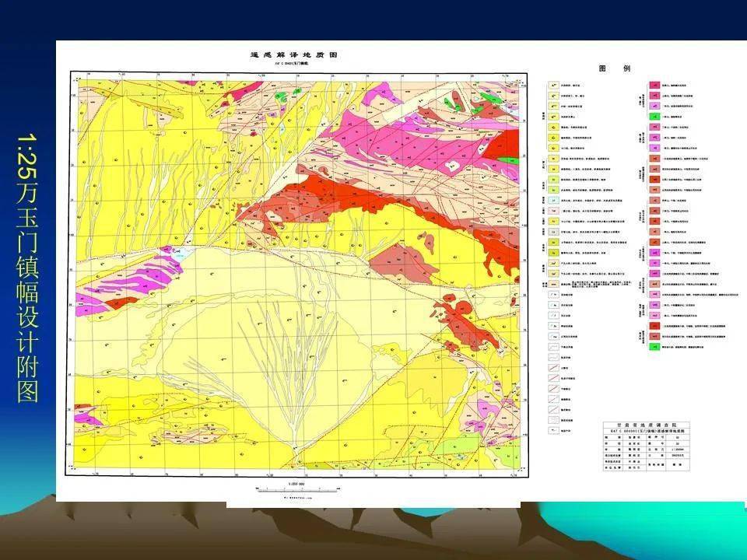
Task: Click 甘肃省地质调查院 header in title block
Action: 647,425
